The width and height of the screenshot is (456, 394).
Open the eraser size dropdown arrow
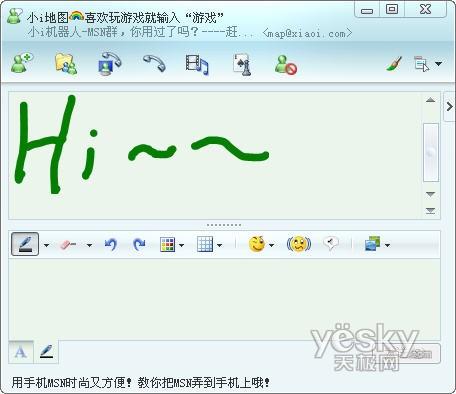pos(89,245)
